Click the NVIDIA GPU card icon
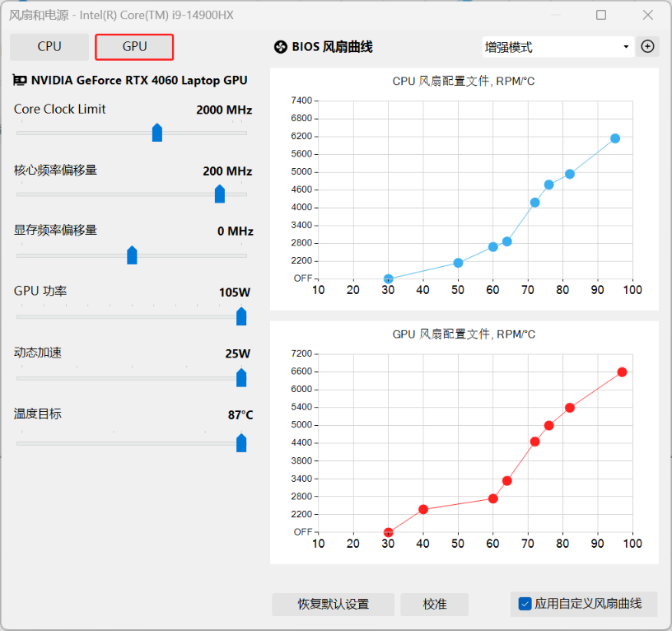Image resolution: width=672 pixels, height=631 pixels. [x=20, y=80]
